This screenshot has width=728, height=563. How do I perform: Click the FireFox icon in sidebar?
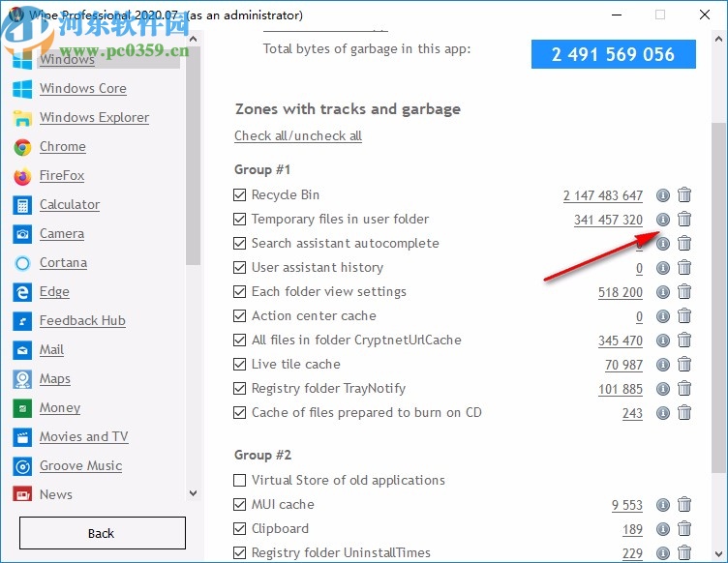coord(22,176)
